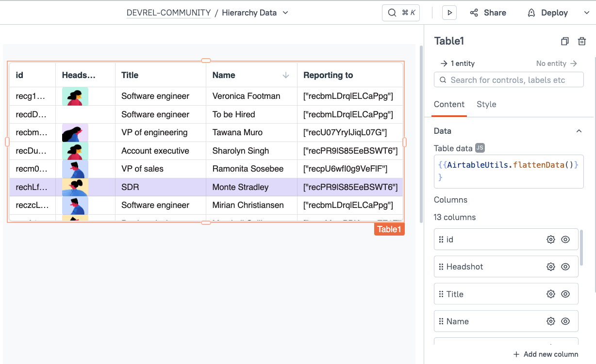Collapse the Data section

click(579, 131)
